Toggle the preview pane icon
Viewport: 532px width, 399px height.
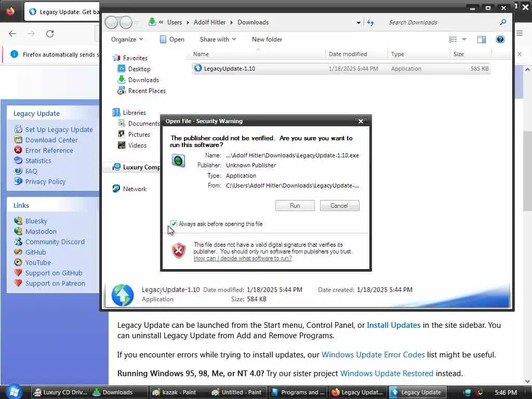(481, 39)
